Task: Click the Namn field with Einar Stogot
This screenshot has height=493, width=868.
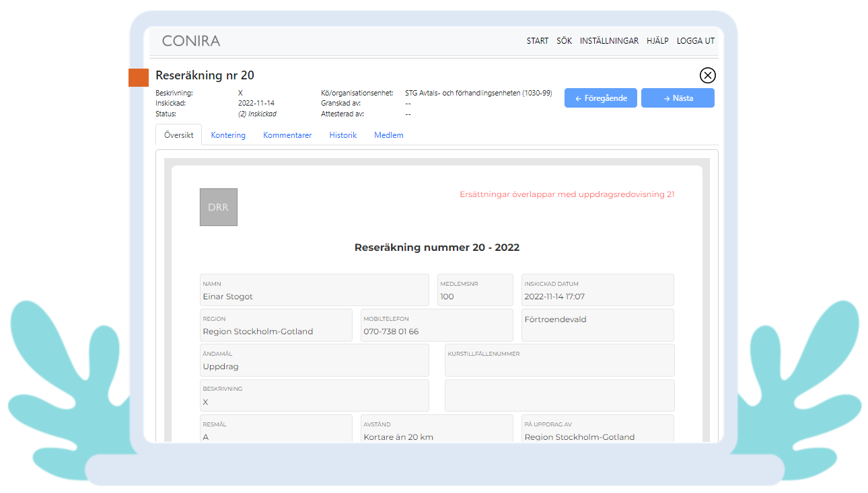Action: [x=314, y=291]
